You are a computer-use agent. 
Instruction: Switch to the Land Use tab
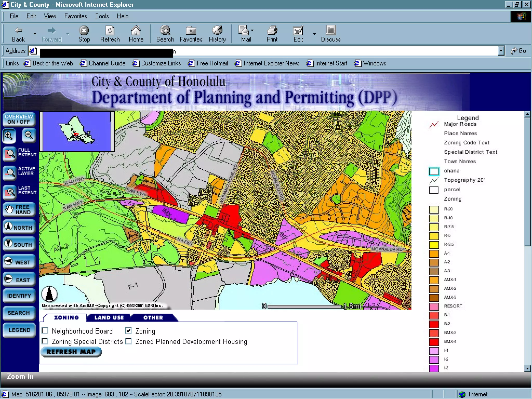click(109, 317)
